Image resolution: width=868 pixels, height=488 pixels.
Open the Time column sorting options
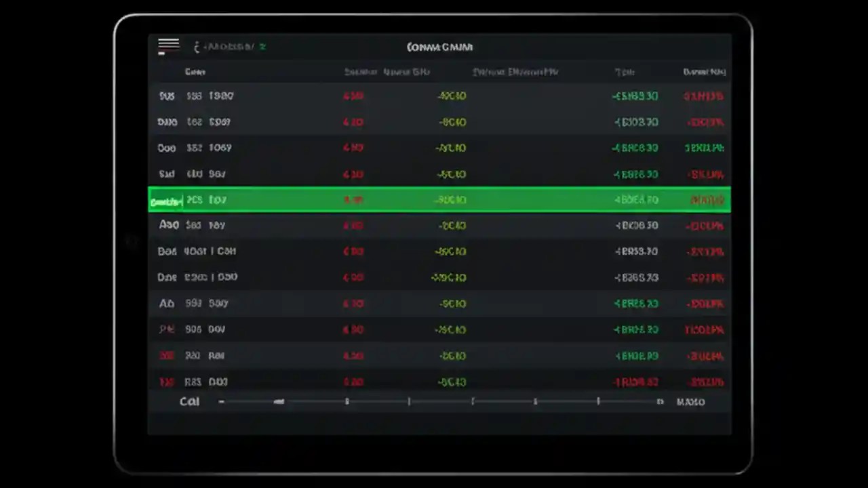click(x=624, y=71)
